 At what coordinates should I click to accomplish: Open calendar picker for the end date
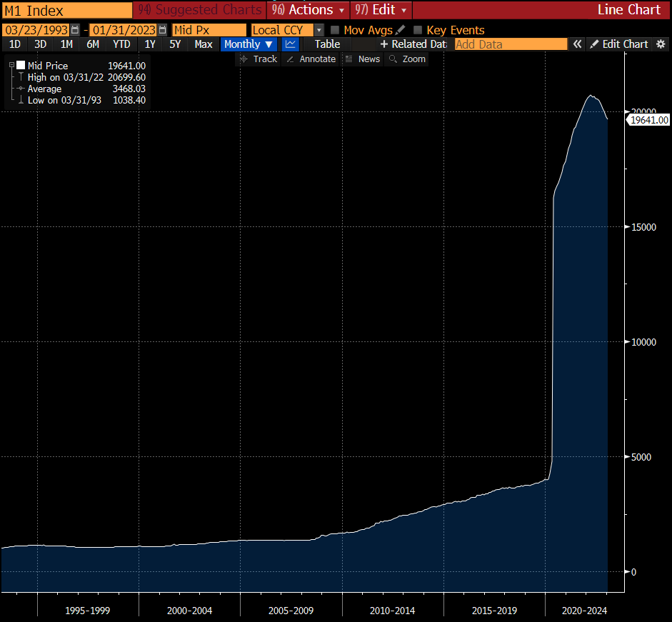pyautogui.click(x=163, y=30)
